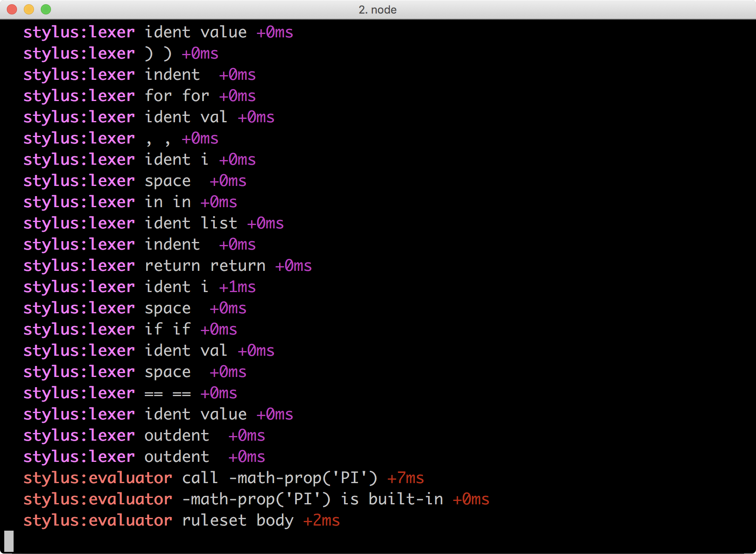Screen dimensions: 756x554
Task: Click the ") )" lexer line
Action: click(x=121, y=53)
